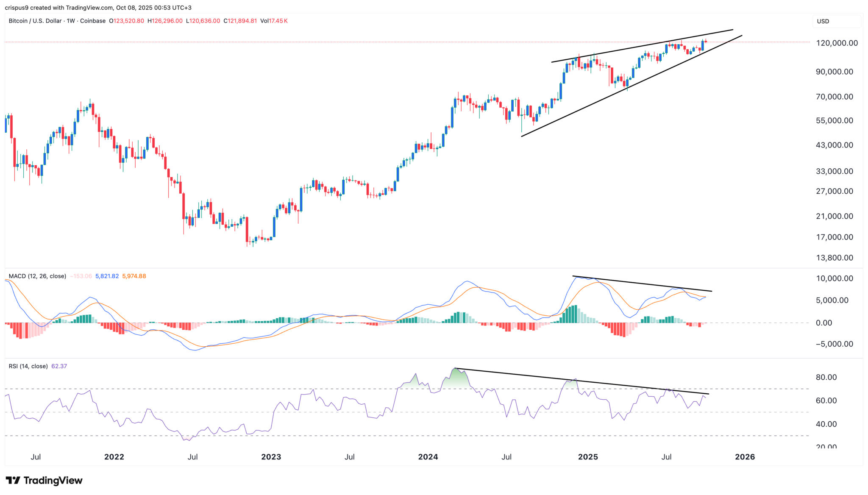The height and width of the screenshot is (495, 868).
Task: Select the RSI (14, close) indicator label
Action: coord(28,366)
